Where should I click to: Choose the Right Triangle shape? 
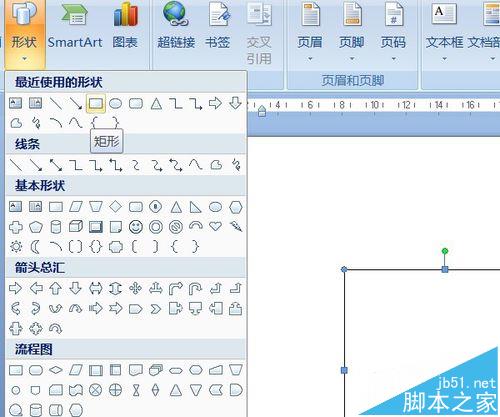point(195,207)
